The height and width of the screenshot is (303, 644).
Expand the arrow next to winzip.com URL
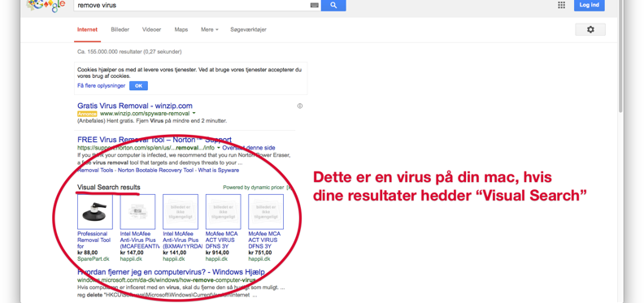point(194,113)
